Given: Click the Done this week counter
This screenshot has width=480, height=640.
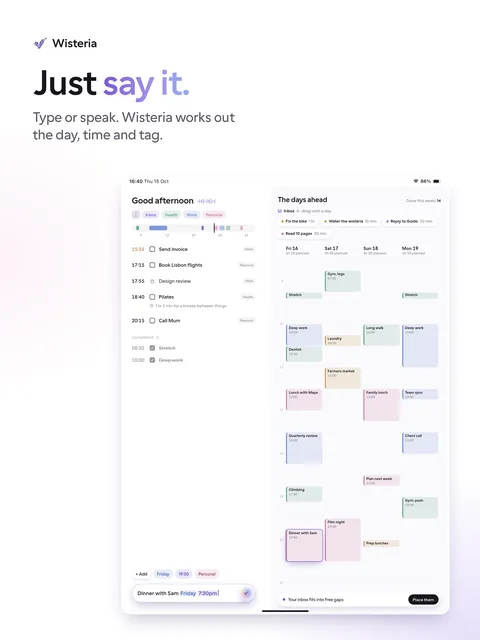Looking at the screenshot, I should point(423,201).
